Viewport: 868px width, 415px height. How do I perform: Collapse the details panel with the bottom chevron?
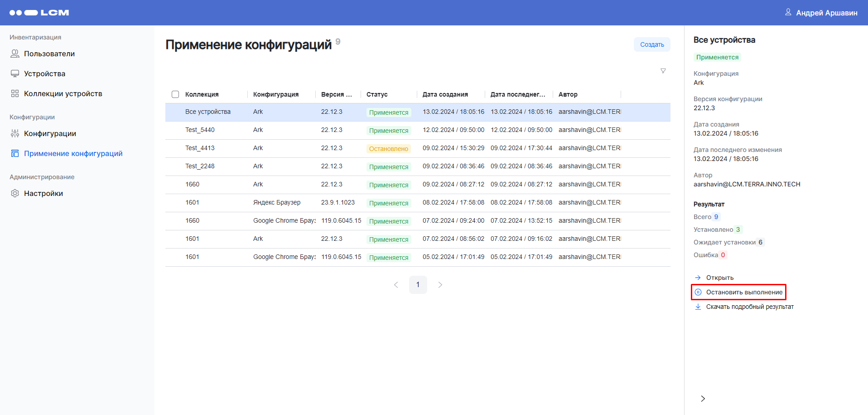703,399
